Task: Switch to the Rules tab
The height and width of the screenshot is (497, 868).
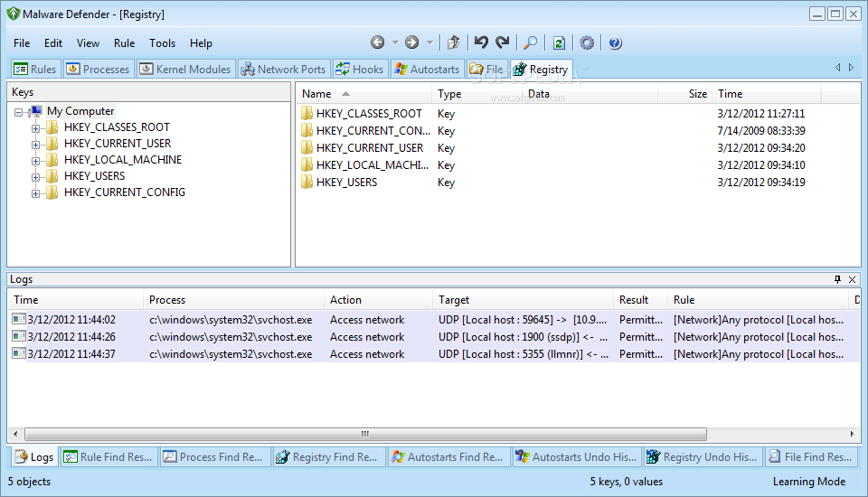Action: pos(35,70)
